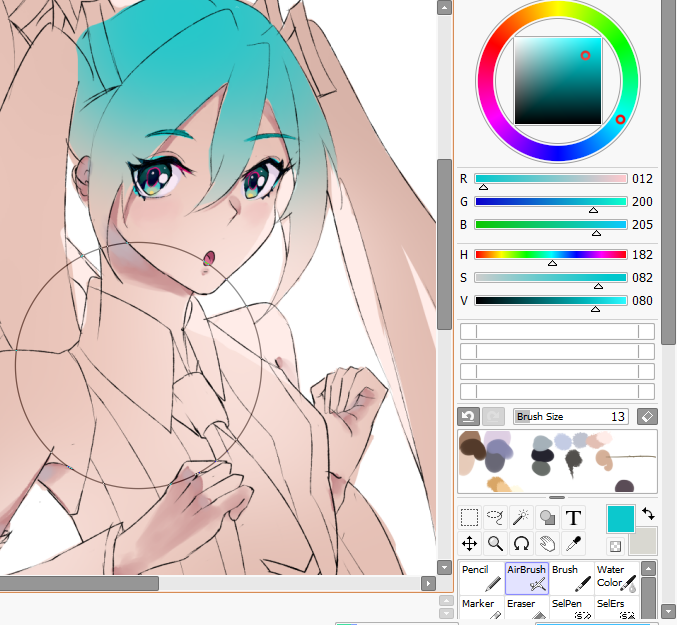
Task: Select the Lasso tool
Action: (x=495, y=517)
